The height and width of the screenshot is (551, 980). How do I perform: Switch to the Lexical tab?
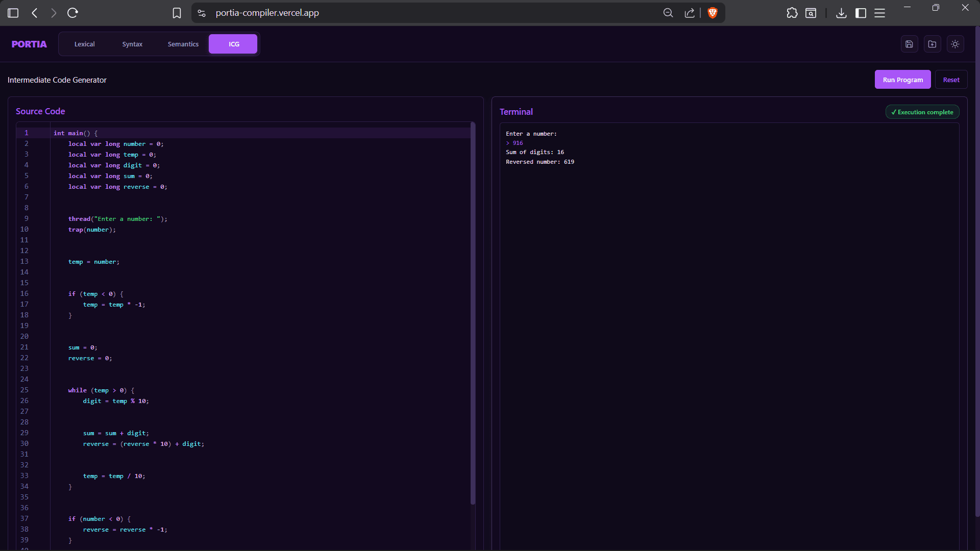(85, 44)
